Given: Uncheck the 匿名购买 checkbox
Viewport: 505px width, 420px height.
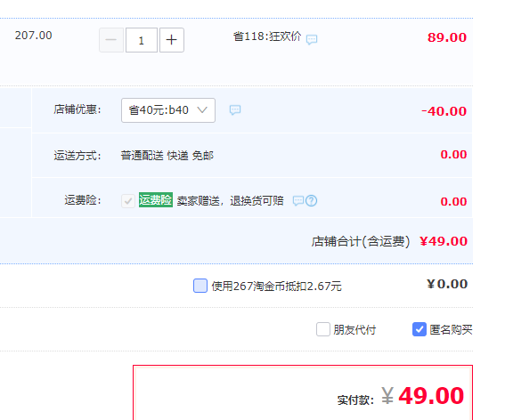Looking at the screenshot, I should [419, 329].
